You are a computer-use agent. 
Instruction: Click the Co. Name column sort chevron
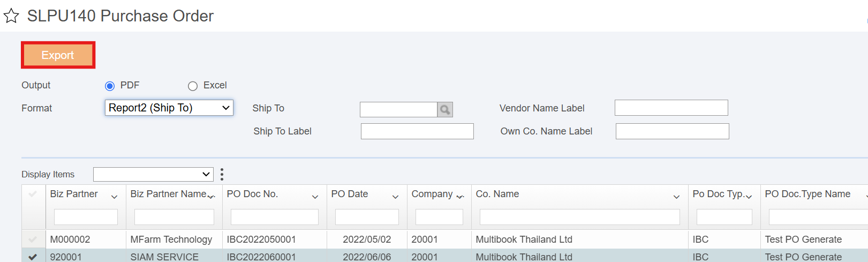tap(676, 197)
